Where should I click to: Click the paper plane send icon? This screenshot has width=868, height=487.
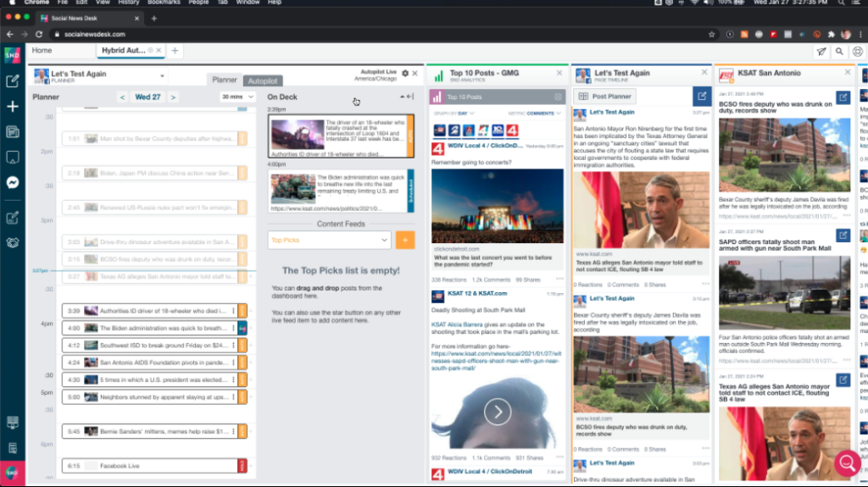click(821, 52)
